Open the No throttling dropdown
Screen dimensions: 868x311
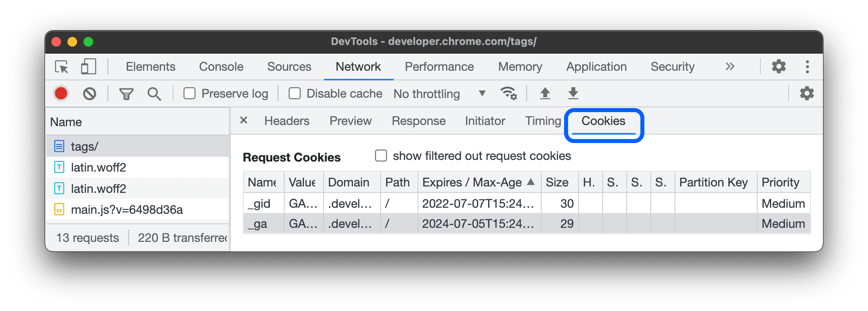438,94
